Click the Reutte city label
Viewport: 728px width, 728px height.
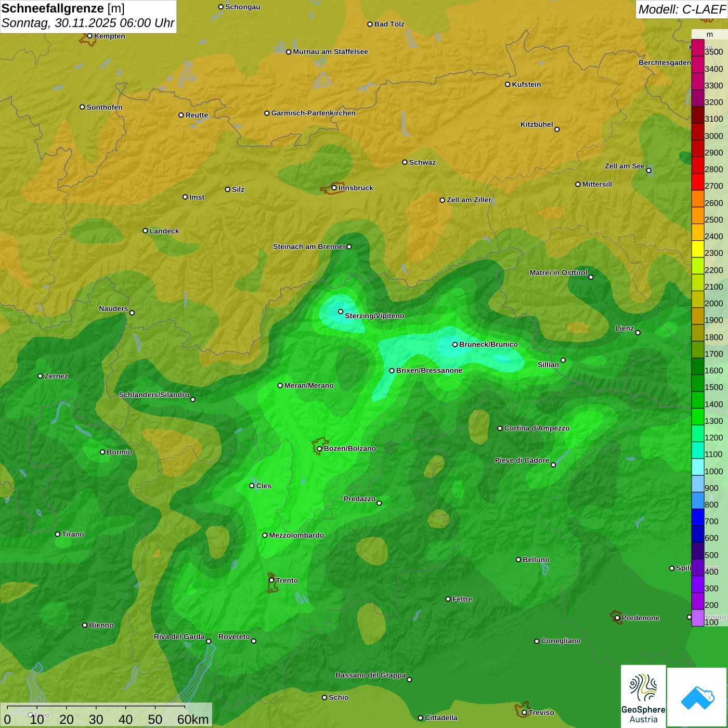tap(197, 115)
